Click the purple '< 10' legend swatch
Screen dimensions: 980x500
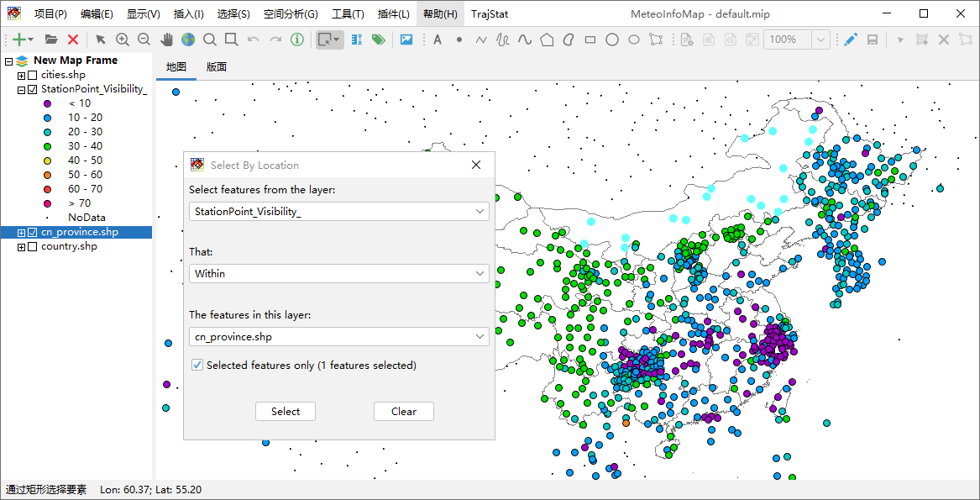point(47,104)
